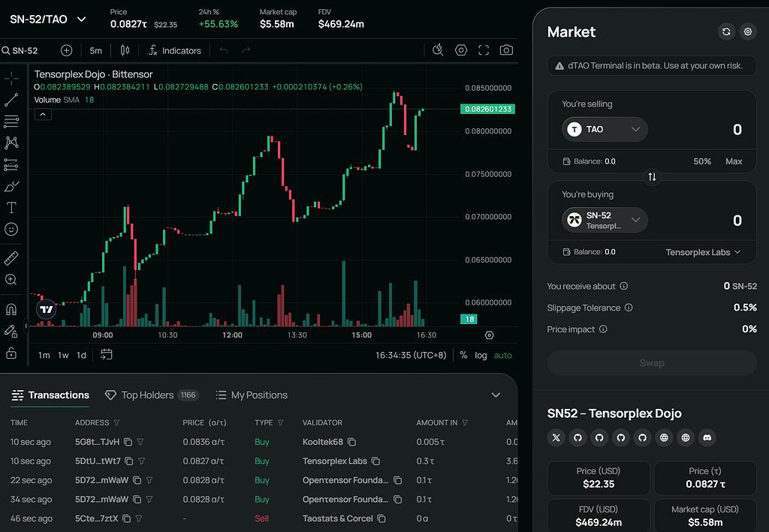Switch to the Top Holders tab
Image resolution: width=769 pixels, height=532 pixels.
(152, 395)
